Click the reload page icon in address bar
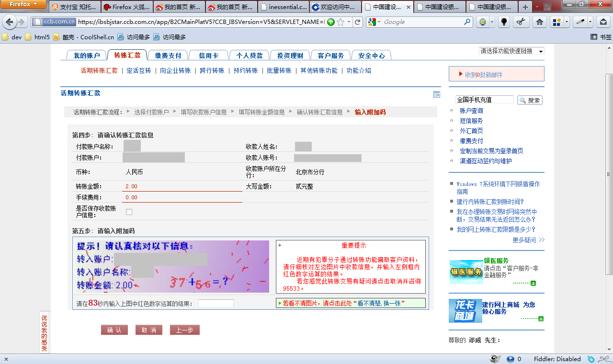The width and height of the screenshot is (613, 364). pyautogui.click(x=357, y=22)
